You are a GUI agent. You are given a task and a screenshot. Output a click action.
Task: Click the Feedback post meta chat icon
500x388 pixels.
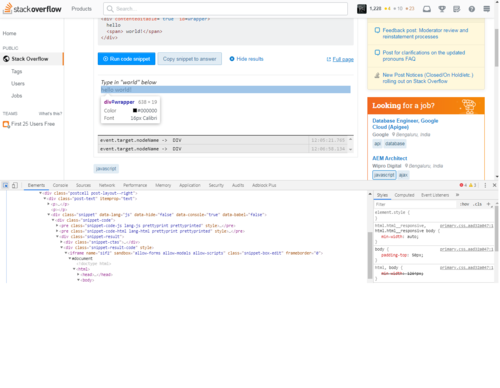pos(377,30)
